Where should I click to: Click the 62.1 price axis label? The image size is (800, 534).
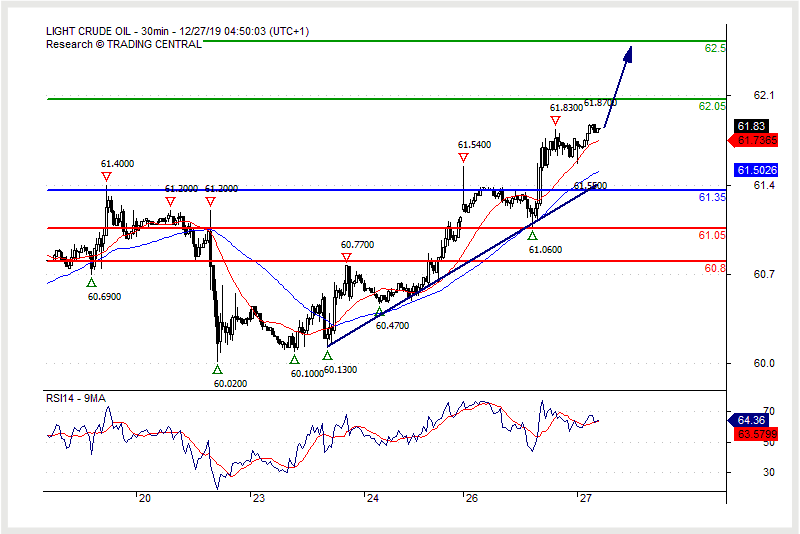click(764, 95)
